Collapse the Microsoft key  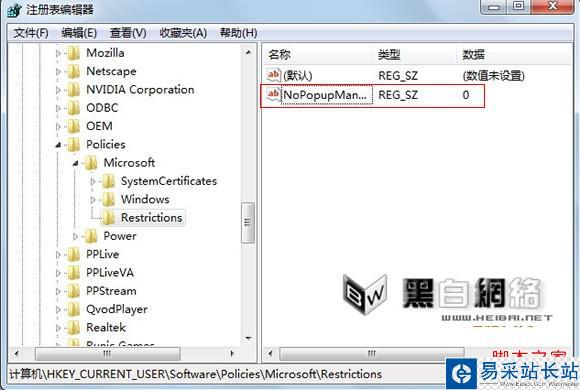point(75,163)
